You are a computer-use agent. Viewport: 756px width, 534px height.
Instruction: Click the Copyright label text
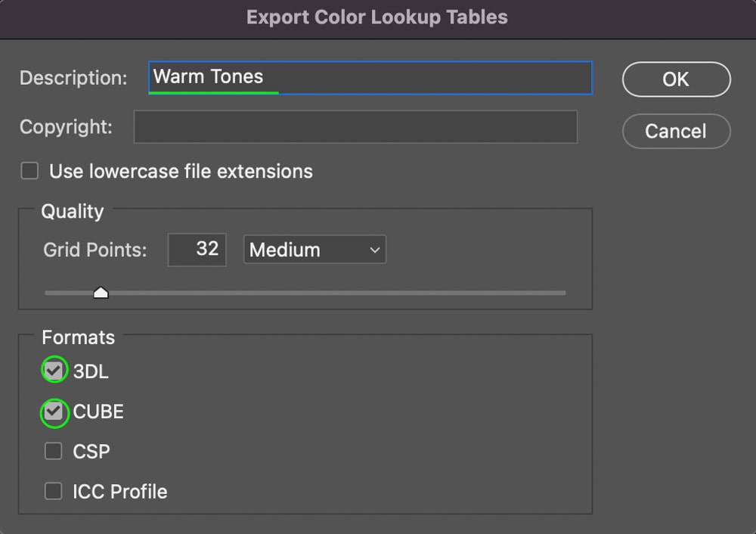click(x=66, y=127)
